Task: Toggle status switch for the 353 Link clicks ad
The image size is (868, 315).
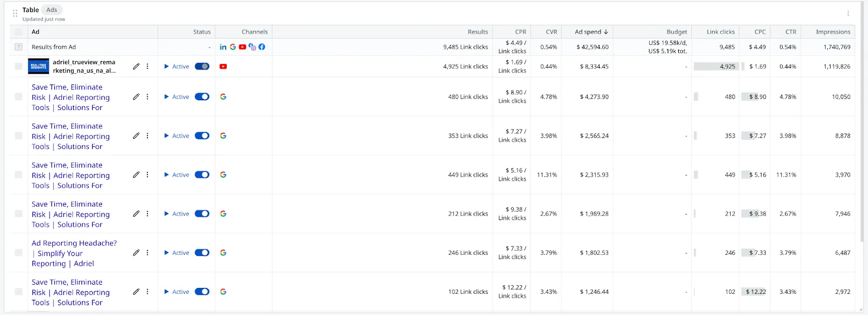Action: (x=202, y=136)
